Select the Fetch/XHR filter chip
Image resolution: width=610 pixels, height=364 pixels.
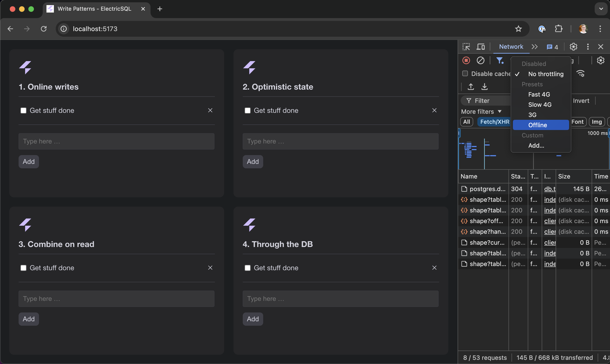tap(494, 122)
